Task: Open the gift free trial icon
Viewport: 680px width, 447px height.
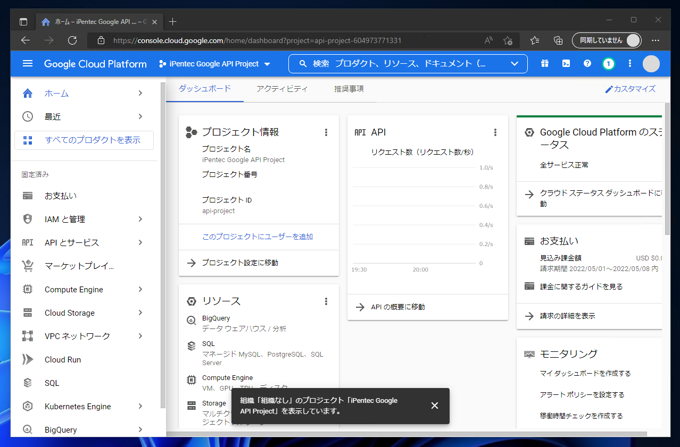Action: [x=545, y=64]
